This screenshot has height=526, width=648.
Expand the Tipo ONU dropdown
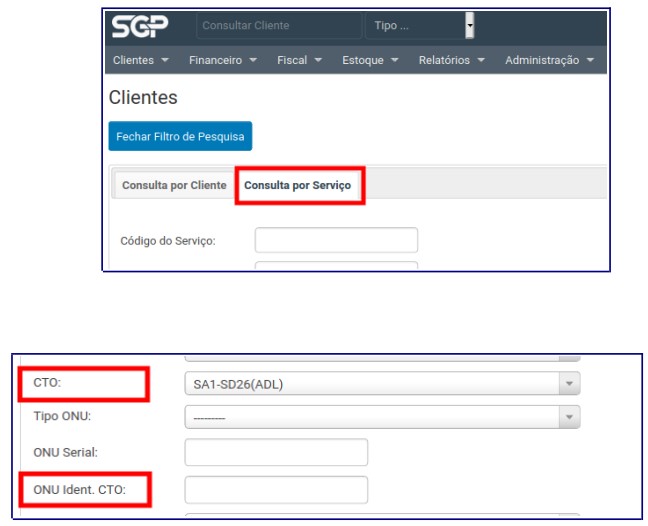tap(381, 417)
